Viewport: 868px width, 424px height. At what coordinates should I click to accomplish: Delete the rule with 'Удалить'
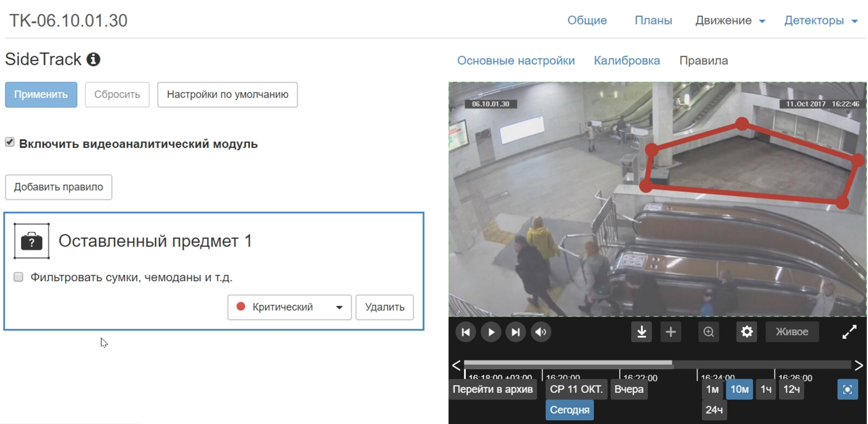pyautogui.click(x=385, y=307)
